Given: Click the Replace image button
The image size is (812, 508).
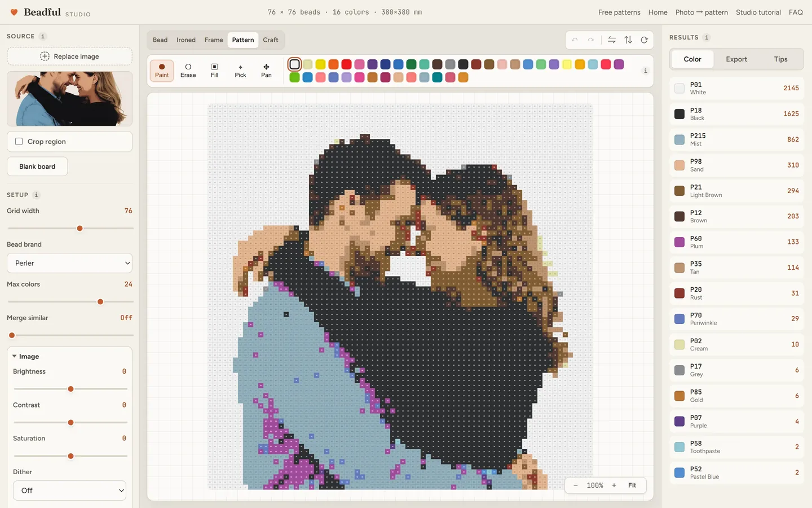Looking at the screenshot, I should tap(69, 56).
